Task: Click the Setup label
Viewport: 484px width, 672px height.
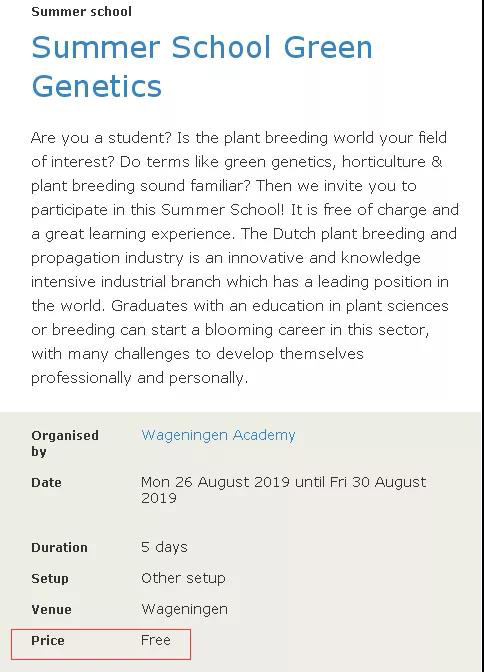Action: point(50,579)
